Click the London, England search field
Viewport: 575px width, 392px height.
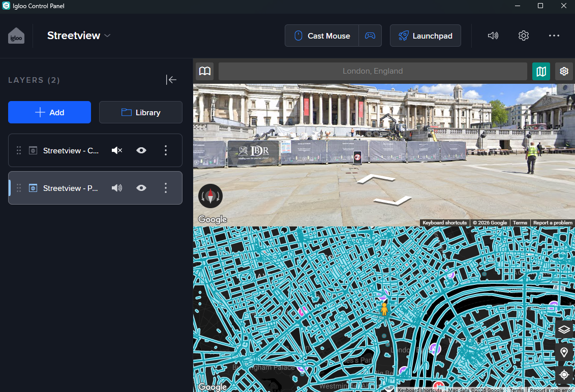[x=373, y=71]
